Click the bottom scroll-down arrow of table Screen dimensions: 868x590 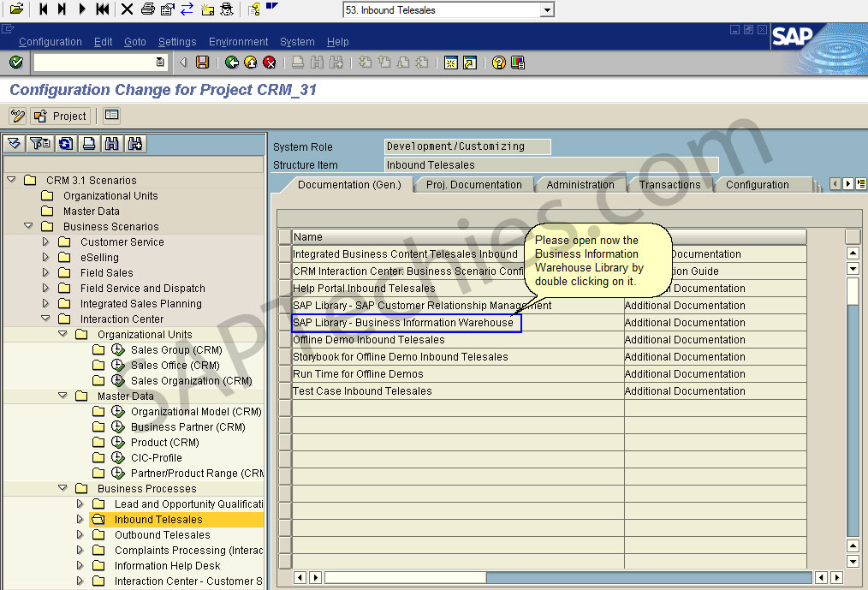[x=853, y=561]
